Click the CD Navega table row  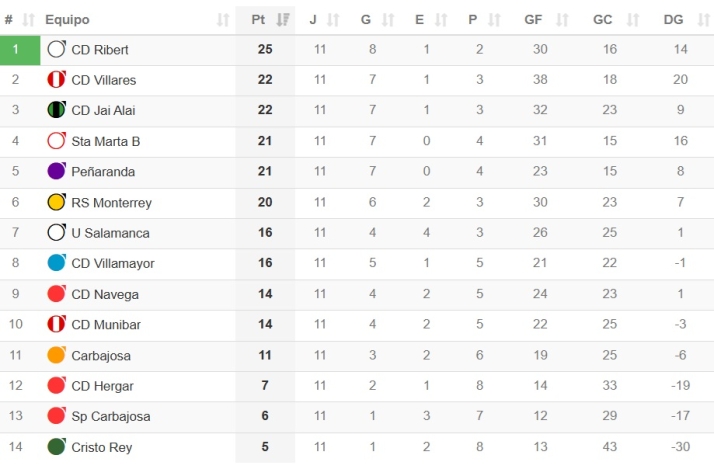[x=400, y=294]
